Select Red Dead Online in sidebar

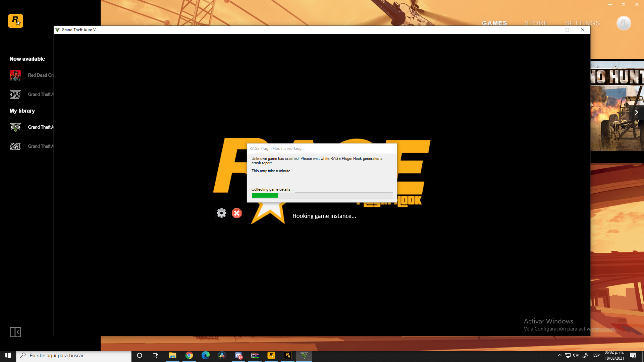point(32,75)
